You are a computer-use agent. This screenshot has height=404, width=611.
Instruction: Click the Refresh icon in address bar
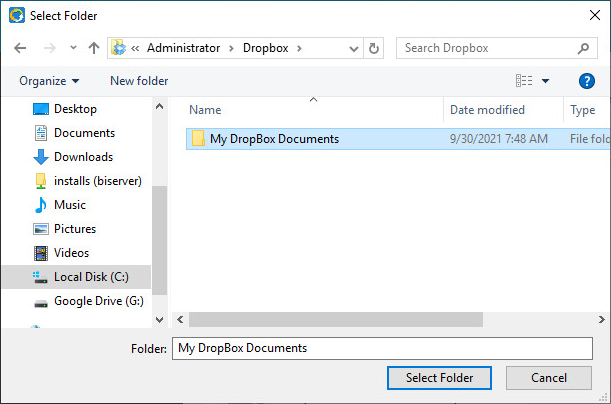tap(374, 48)
